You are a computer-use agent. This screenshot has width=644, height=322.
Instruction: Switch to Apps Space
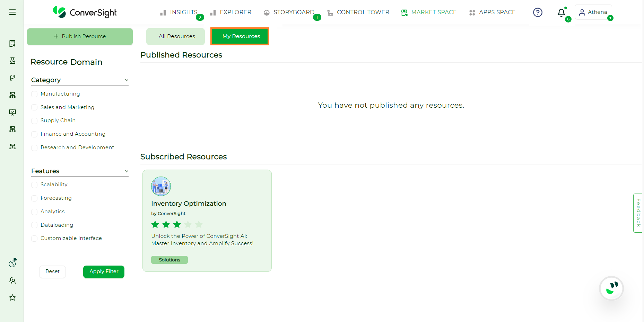coord(492,12)
